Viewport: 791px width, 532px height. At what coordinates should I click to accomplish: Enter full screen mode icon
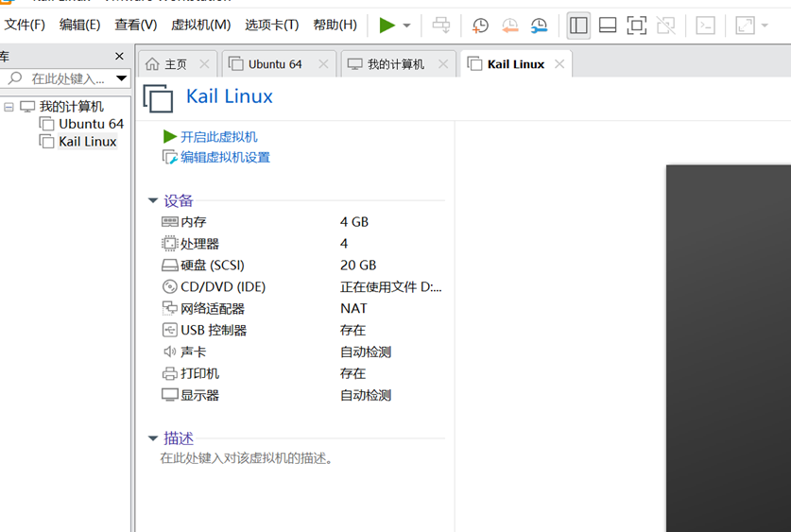[637, 25]
